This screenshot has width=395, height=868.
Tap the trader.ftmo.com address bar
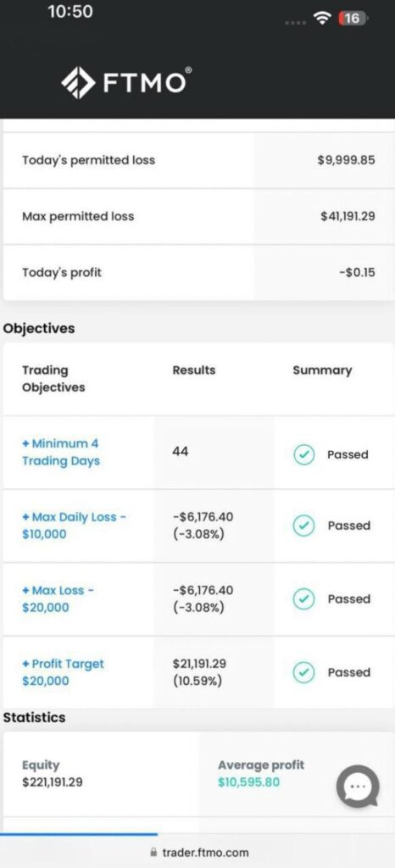click(x=199, y=853)
